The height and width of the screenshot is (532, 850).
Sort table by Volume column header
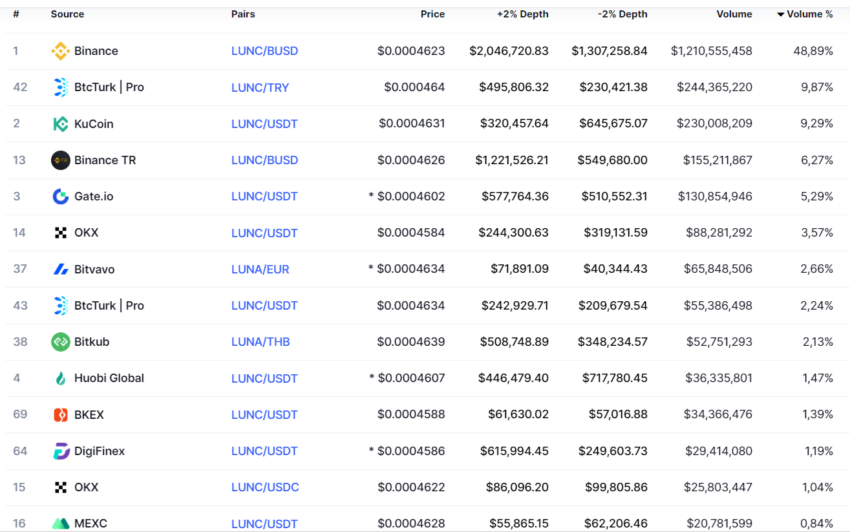[x=734, y=14]
